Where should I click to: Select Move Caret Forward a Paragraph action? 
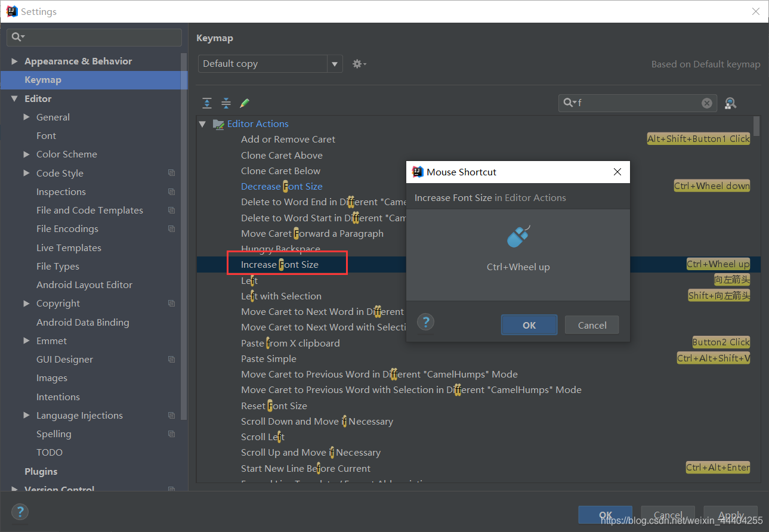click(x=312, y=234)
